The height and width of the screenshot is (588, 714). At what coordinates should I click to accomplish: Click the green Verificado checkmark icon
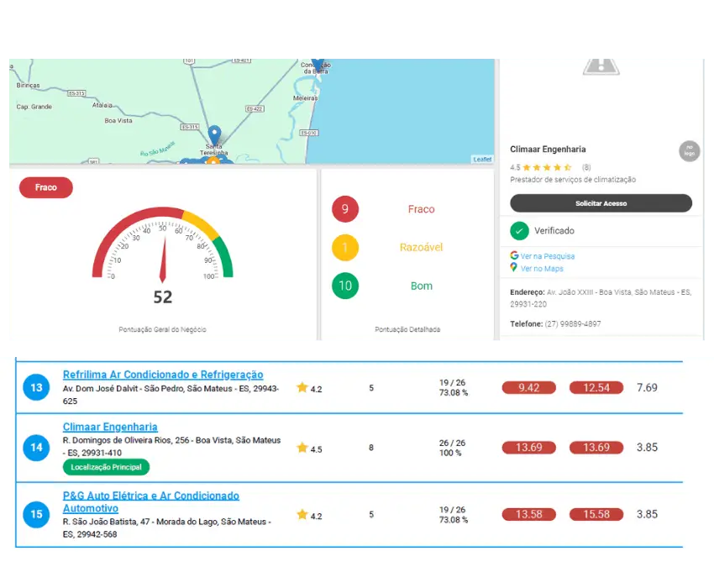(x=519, y=231)
